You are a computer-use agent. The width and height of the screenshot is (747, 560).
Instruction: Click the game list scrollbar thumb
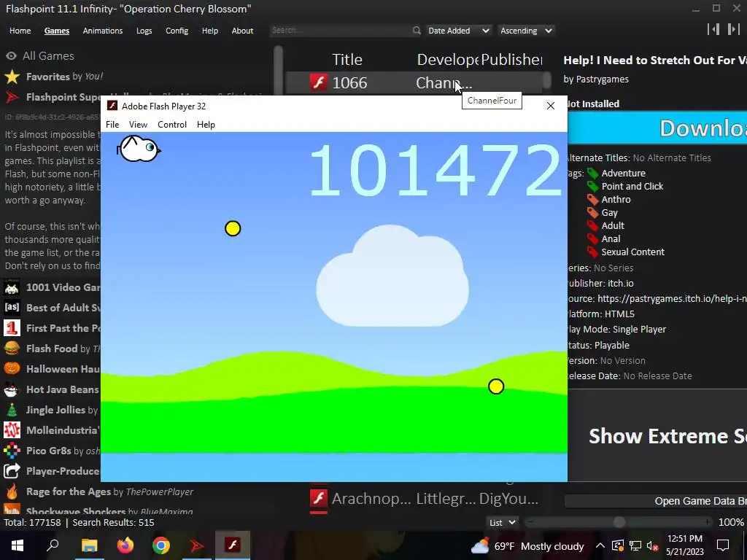tap(547, 79)
